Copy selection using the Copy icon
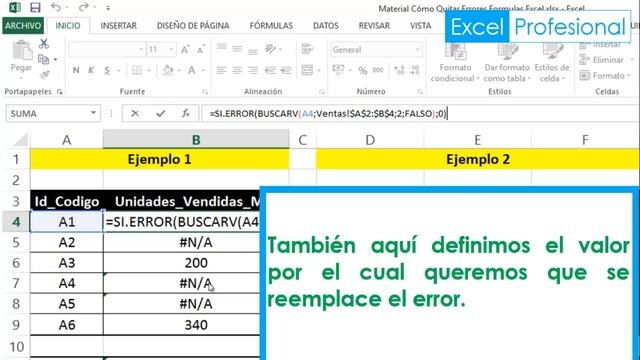This screenshot has height=360, width=640. (43, 60)
